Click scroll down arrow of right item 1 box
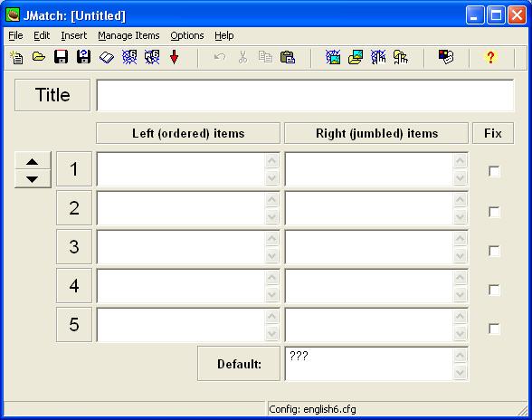 460,177
